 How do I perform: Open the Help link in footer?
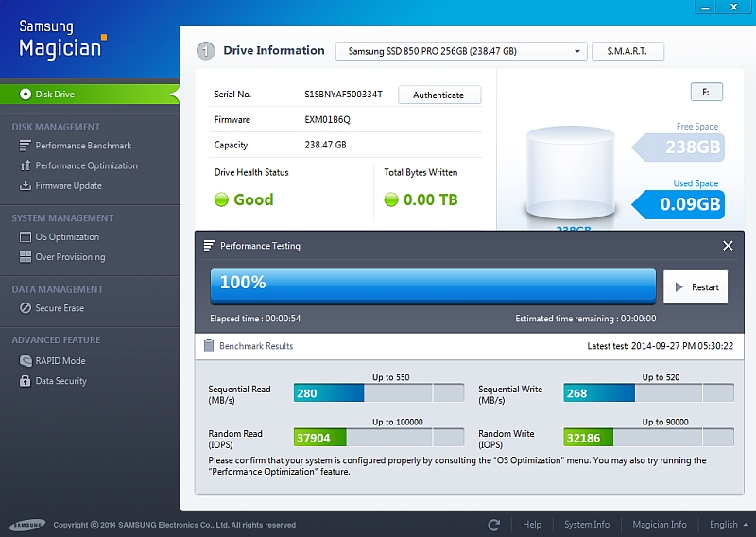point(532,525)
